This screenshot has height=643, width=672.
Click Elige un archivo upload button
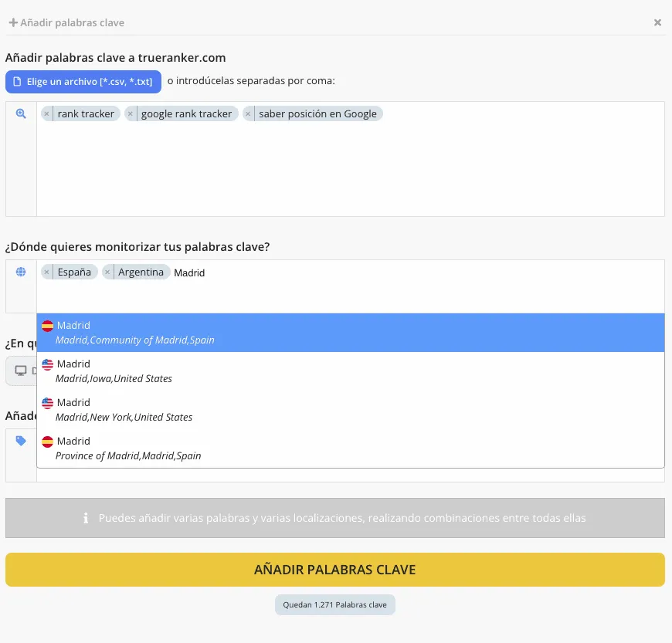(83, 81)
